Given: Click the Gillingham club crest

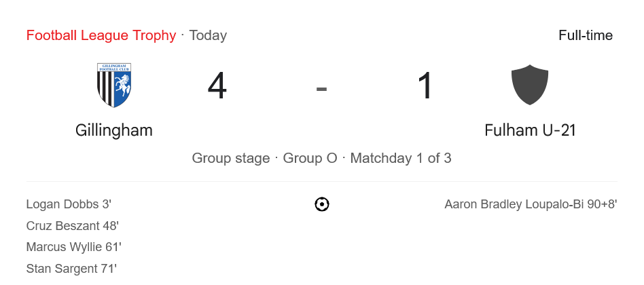Looking at the screenshot, I should point(114,85).
